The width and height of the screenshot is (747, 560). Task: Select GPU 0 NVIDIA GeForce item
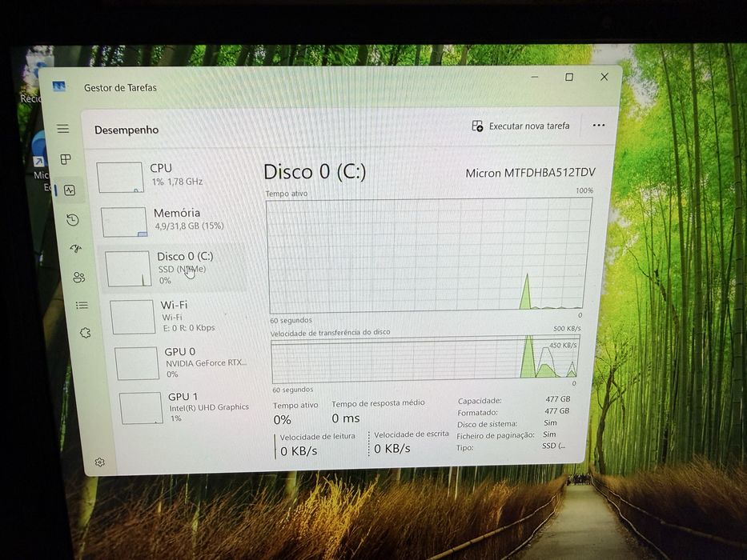click(x=182, y=363)
